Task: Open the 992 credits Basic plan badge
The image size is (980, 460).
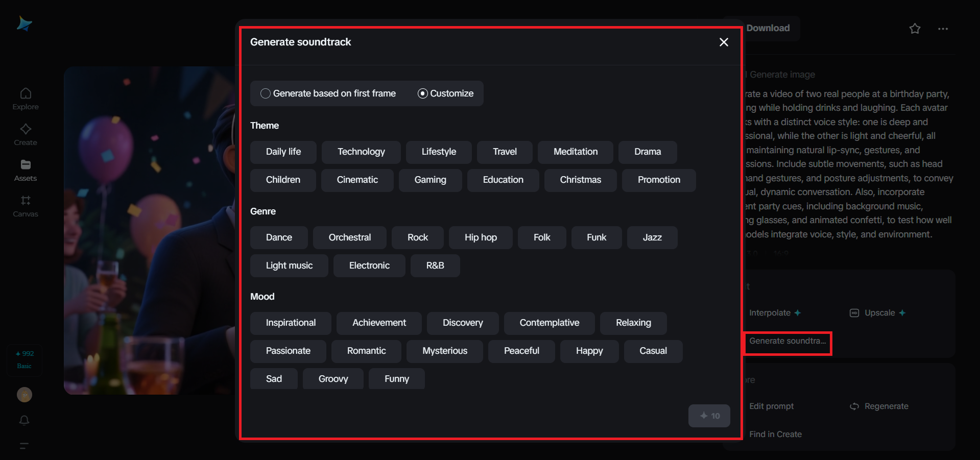Action: [25, 360]
